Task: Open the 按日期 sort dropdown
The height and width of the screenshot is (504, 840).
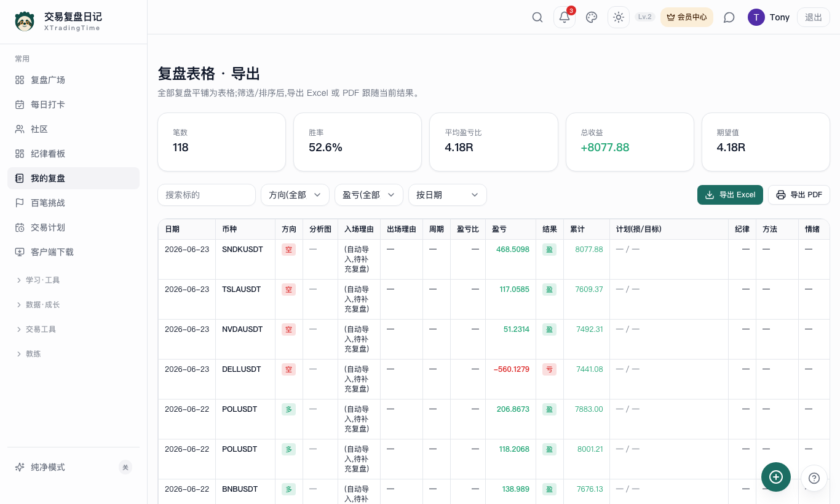Action: pyautogui.click(x=448, y=195)
